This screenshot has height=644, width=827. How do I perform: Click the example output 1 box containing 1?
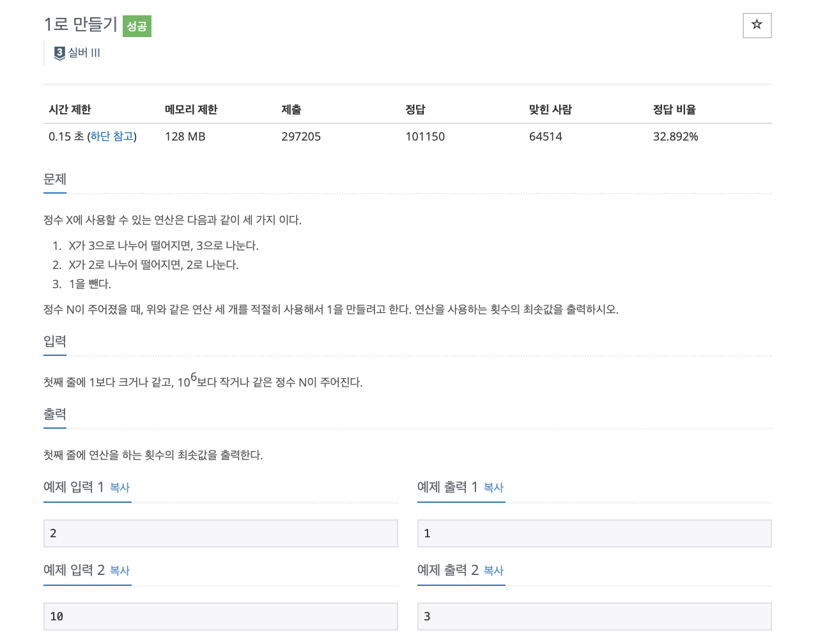(x=594, y=533)
